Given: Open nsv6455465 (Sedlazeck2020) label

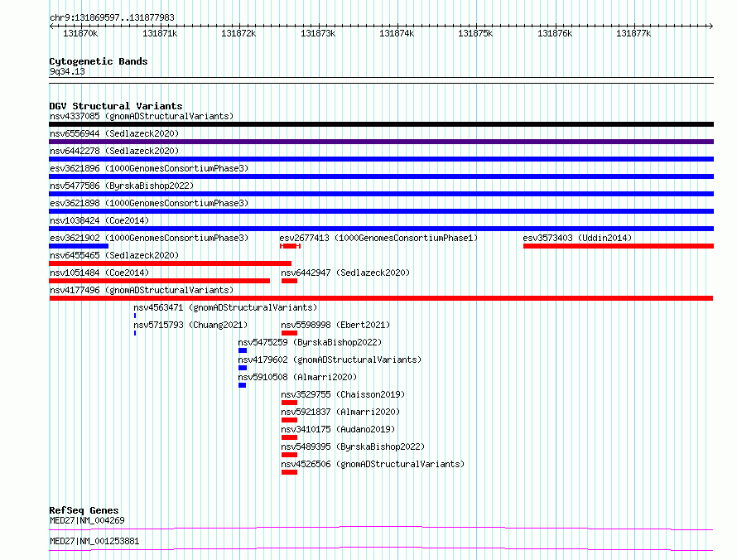Looking at the screenshot, I should click(x=114, y=255).
